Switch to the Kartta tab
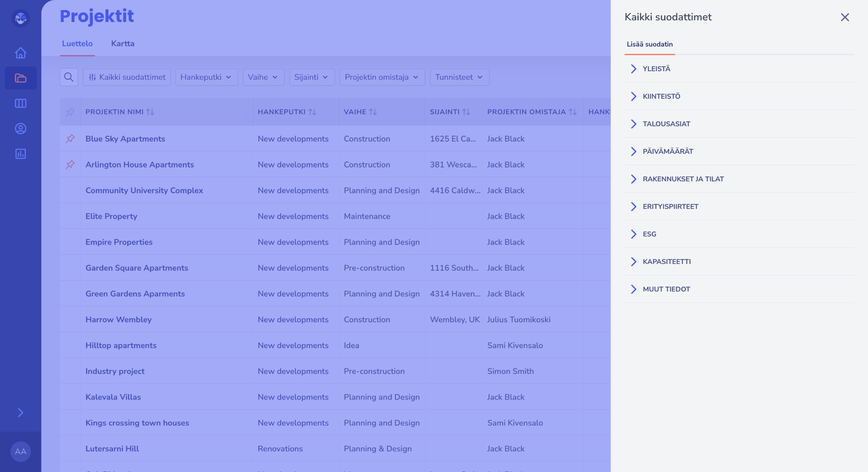The image size is (868, 472). click(122, 44)
